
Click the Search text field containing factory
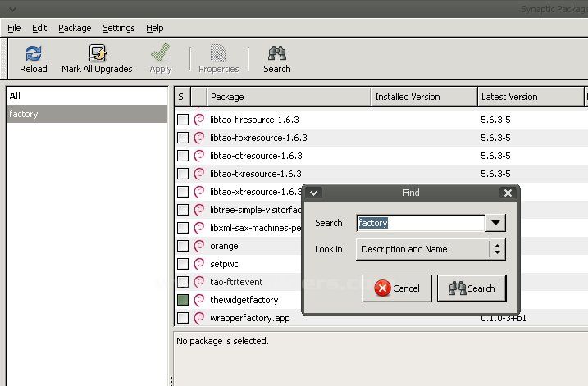pyautogui.click(x=421, y=223)
